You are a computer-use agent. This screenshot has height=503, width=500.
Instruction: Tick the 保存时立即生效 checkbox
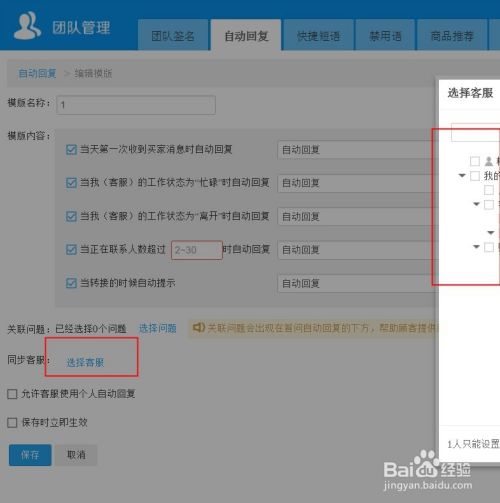point(12,423)
